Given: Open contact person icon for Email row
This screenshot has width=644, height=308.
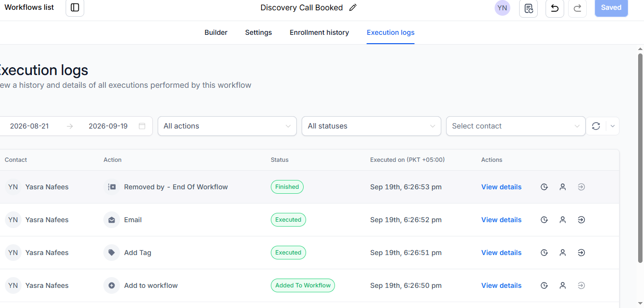Looking at the screenshot, I should click(x=563, y=220).
